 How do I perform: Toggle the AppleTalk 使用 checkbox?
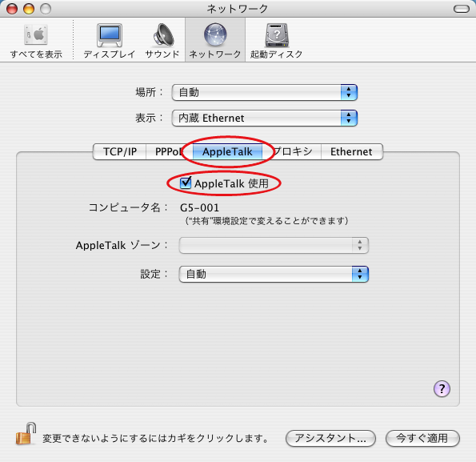pyautogui.click(x=186, y=183)
